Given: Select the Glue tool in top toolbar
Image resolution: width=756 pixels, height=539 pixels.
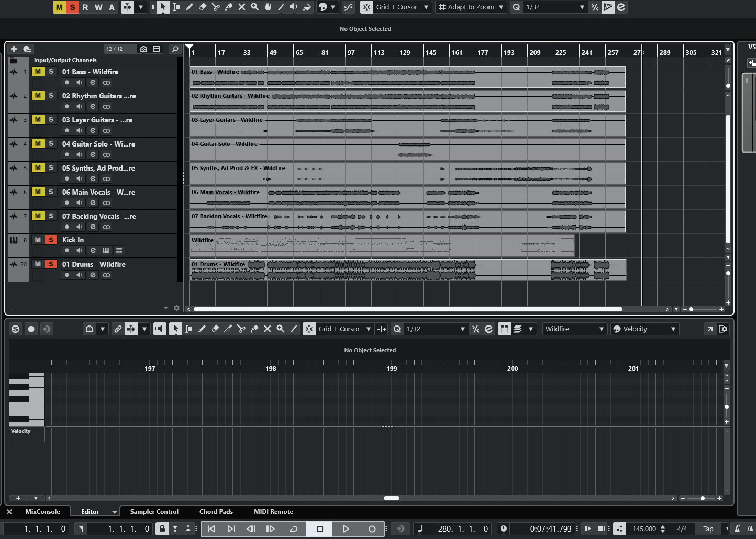Looking at the screenshot, I should (229, 7).
